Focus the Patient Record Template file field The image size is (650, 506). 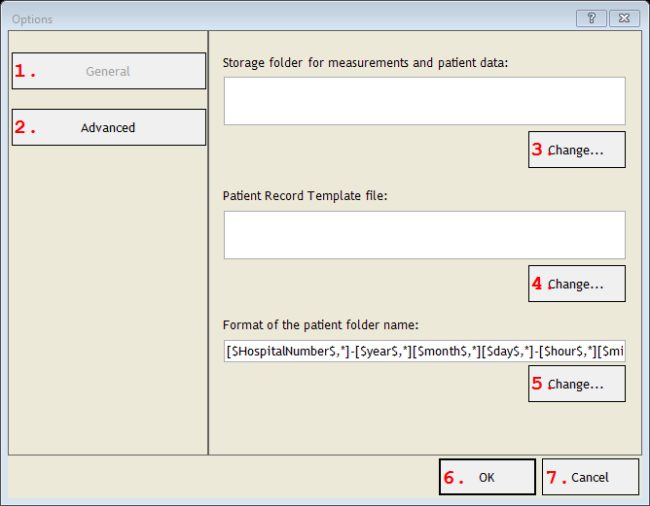(424, 235)
